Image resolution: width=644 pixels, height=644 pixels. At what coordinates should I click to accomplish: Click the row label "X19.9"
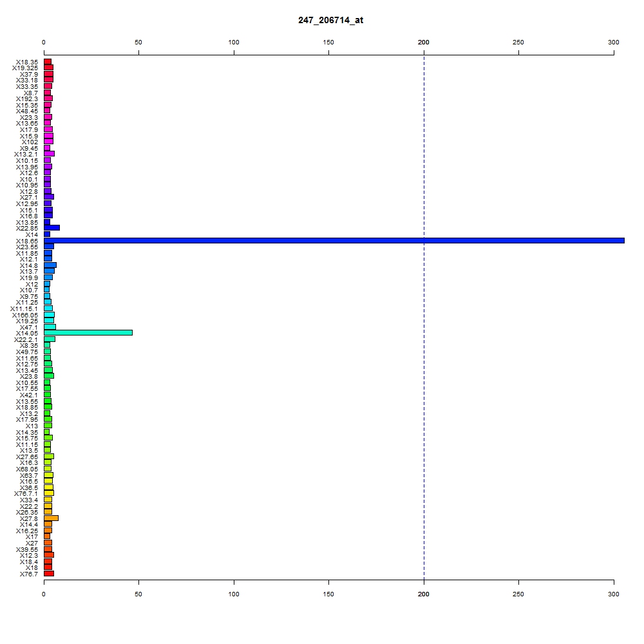[29, 278]
